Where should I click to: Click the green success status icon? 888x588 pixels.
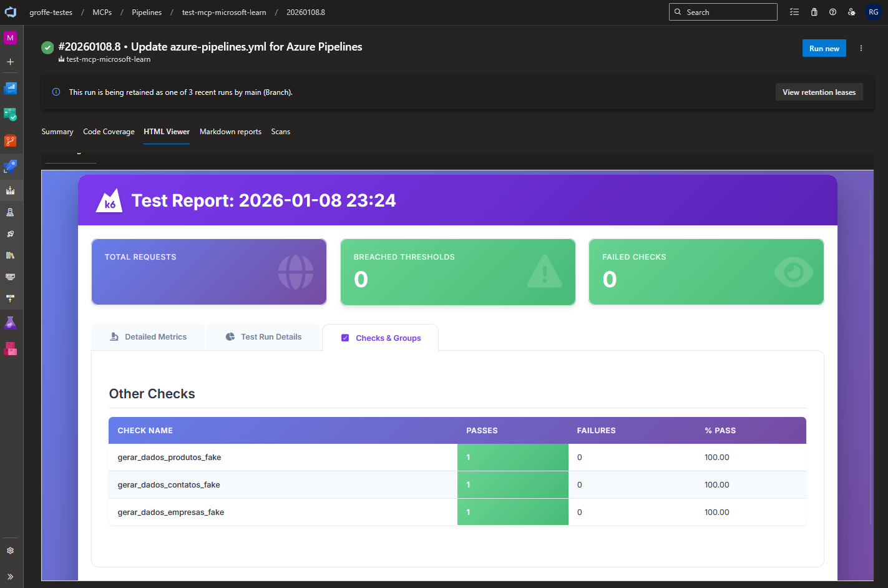coord(47,47)
